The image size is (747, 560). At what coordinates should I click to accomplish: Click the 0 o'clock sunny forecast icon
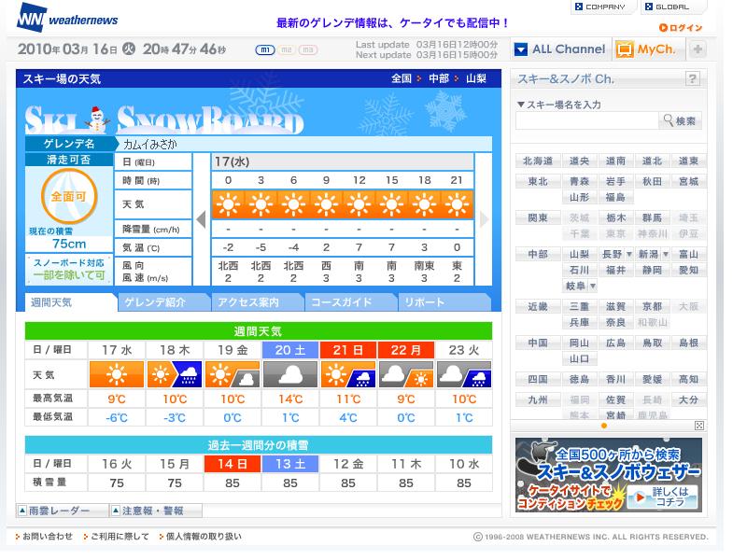[228, 204]
